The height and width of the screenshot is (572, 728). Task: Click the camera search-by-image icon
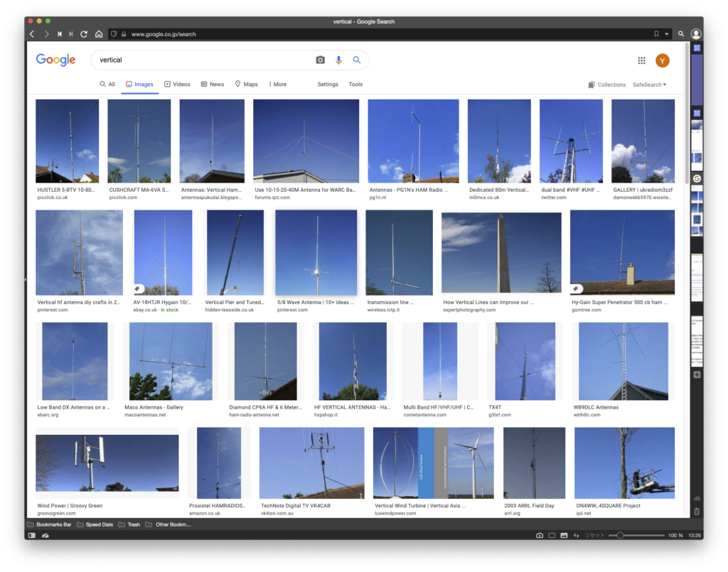(x=320, y=60)
